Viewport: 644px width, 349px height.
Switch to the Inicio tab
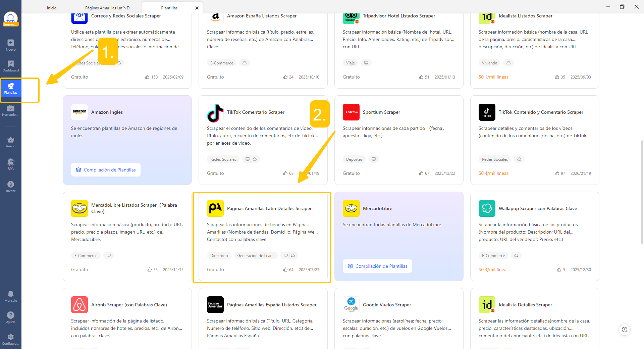coord(52,8)
